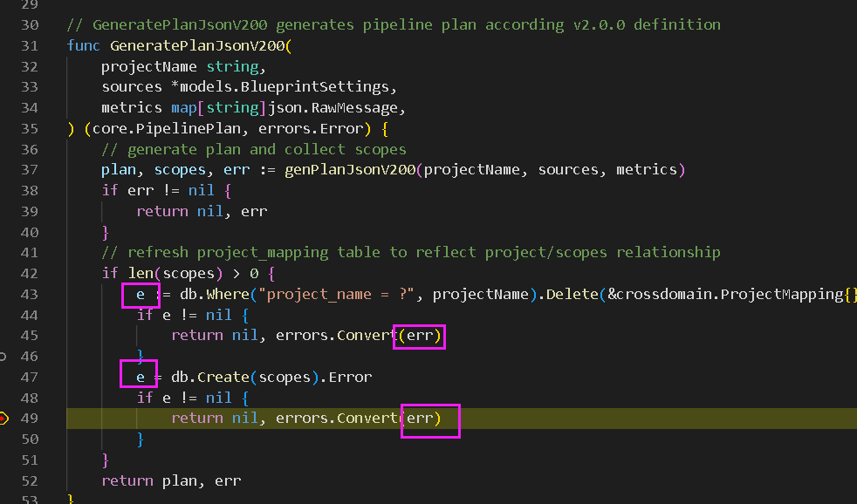Click BlueprintSettings on line 33
This screenshot has width=857, height=504.
pos(315,87)
